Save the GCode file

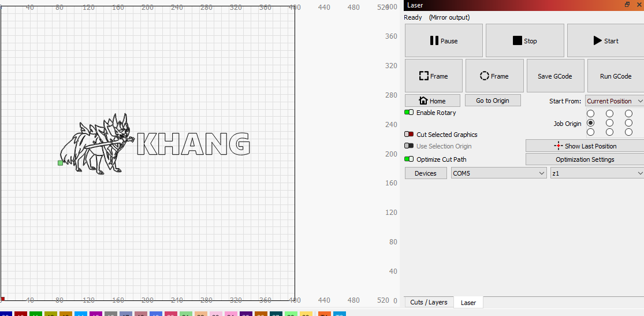[x=555, y=76]
